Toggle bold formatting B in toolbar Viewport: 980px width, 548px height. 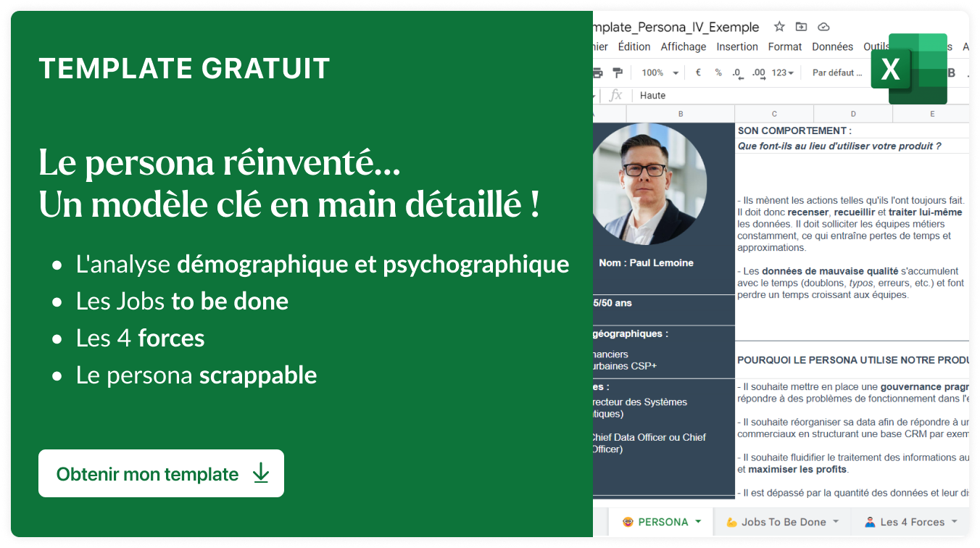[x=952, y=72]
